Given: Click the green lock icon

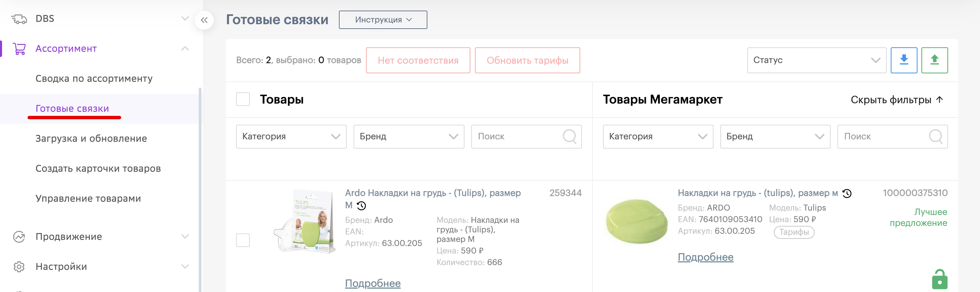Looking at the screenshot, I should pyautogui.click(x=939, y=279).
